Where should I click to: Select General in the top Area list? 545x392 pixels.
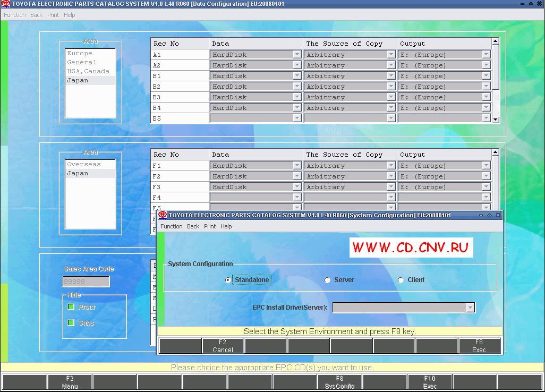90,62
